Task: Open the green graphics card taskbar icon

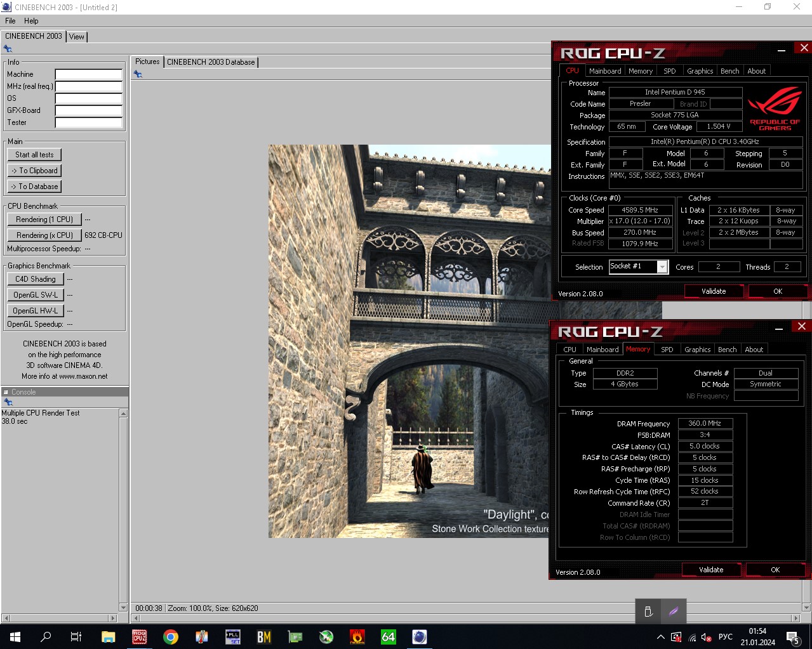Action: point(295,636)
